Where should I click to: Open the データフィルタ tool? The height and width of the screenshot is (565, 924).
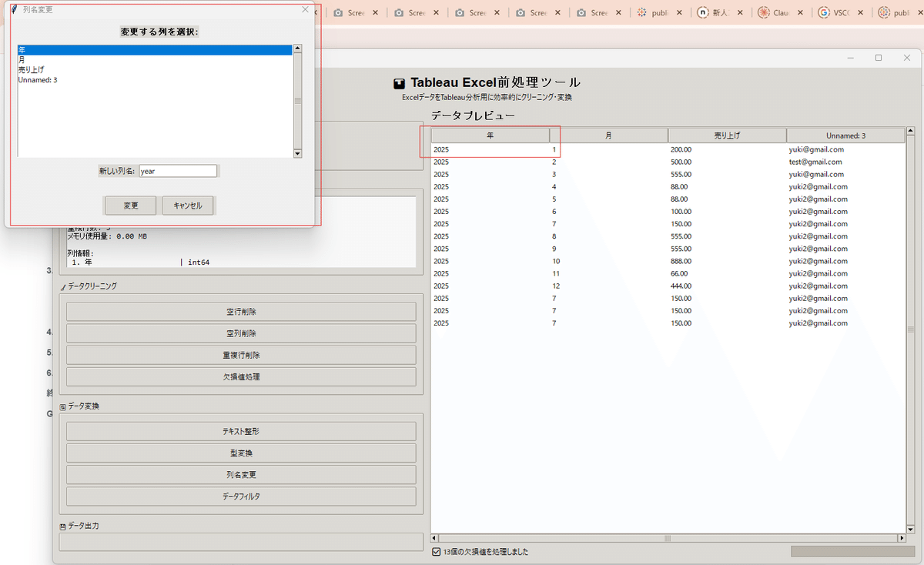pyautogui.click(x=241, y=496)
